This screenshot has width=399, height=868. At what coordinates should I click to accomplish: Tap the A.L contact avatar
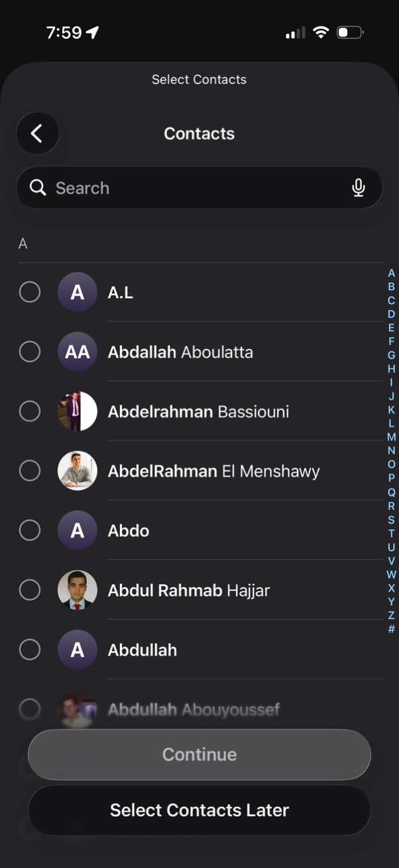pyautogui.click(x=78, y=292)
